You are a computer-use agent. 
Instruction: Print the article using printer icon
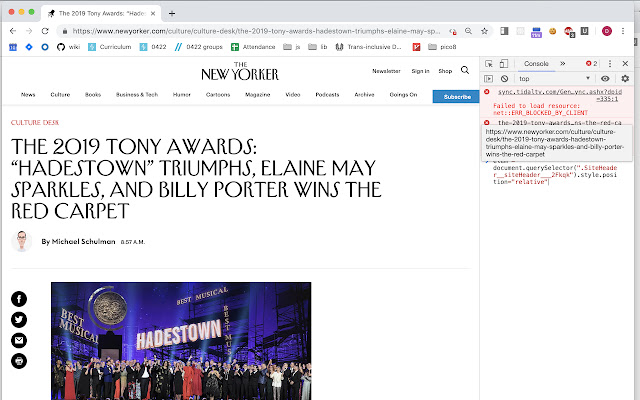19,361
